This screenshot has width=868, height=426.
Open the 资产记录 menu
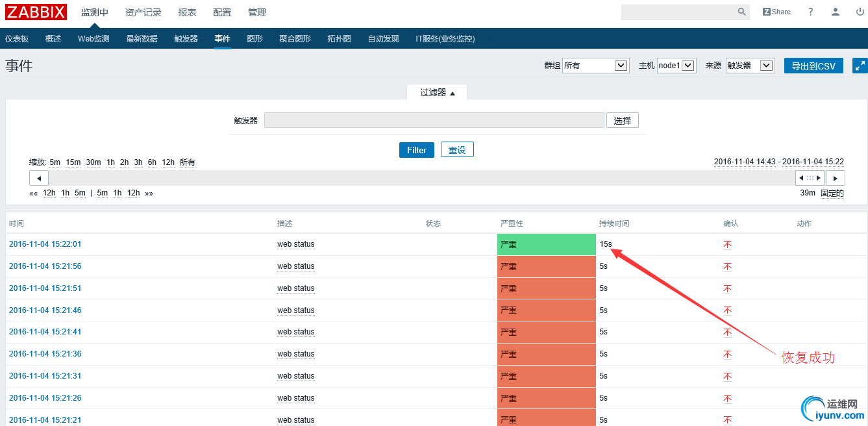(143, 12)
